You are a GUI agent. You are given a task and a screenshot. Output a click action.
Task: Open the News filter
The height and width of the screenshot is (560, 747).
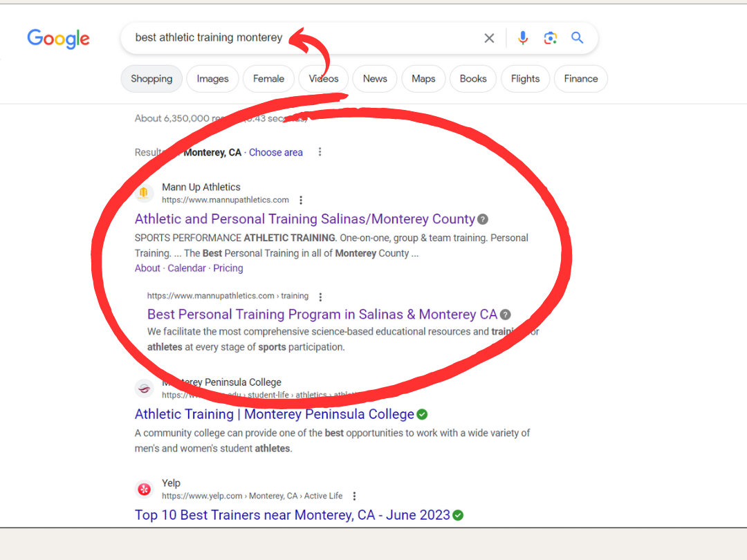point(375,79)
